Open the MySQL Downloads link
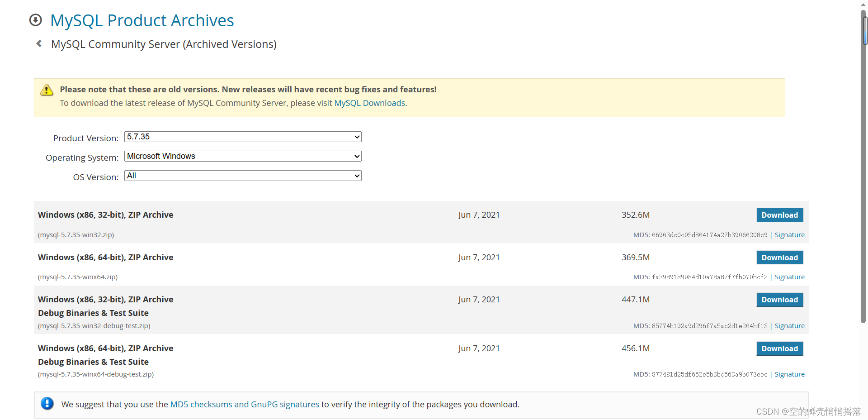868x420 pixels. coord(369,103)
